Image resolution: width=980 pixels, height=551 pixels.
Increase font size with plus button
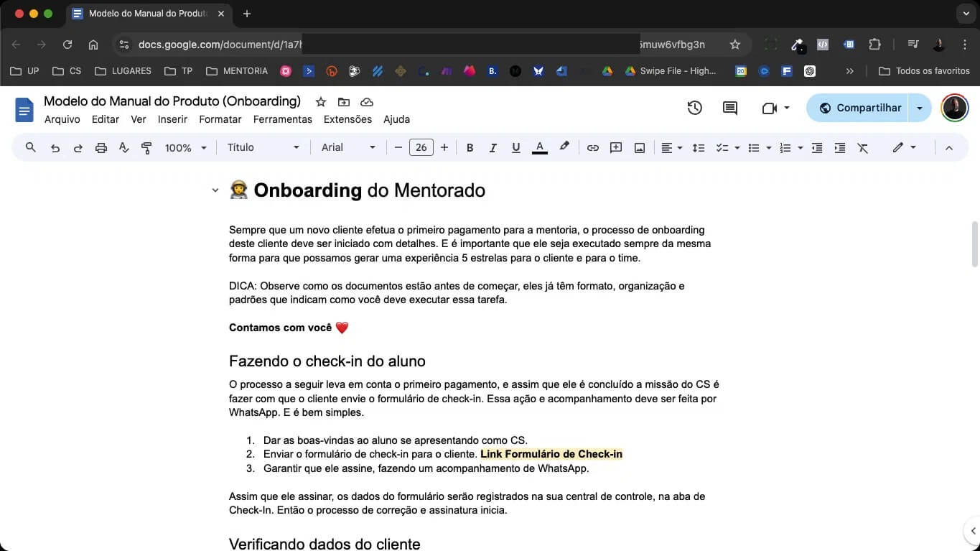pyautogui.click(x=444, y=147)
